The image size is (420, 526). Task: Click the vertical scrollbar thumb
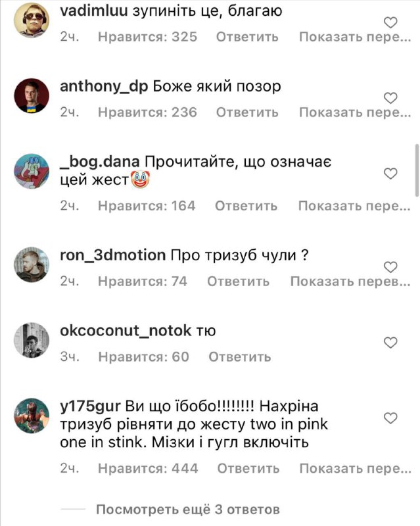417,170
